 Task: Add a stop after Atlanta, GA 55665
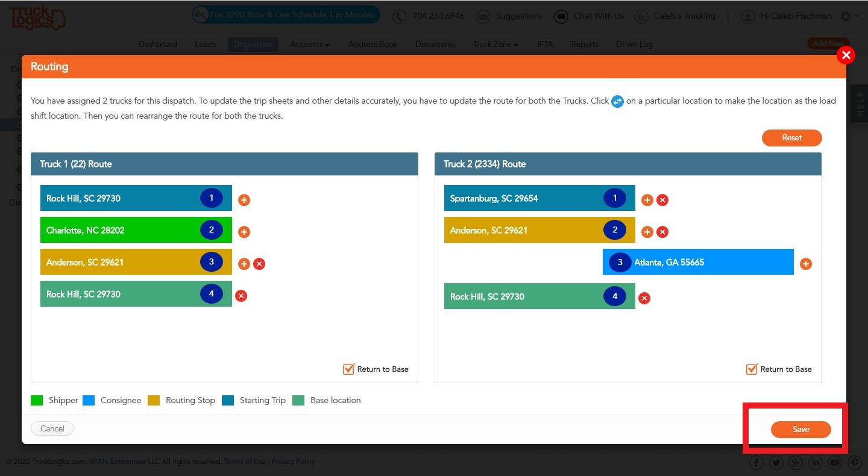click(806, 264)
